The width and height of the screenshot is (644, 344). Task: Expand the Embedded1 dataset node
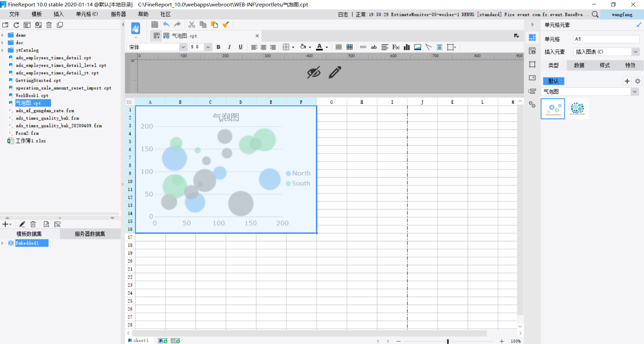click(3, 243)
